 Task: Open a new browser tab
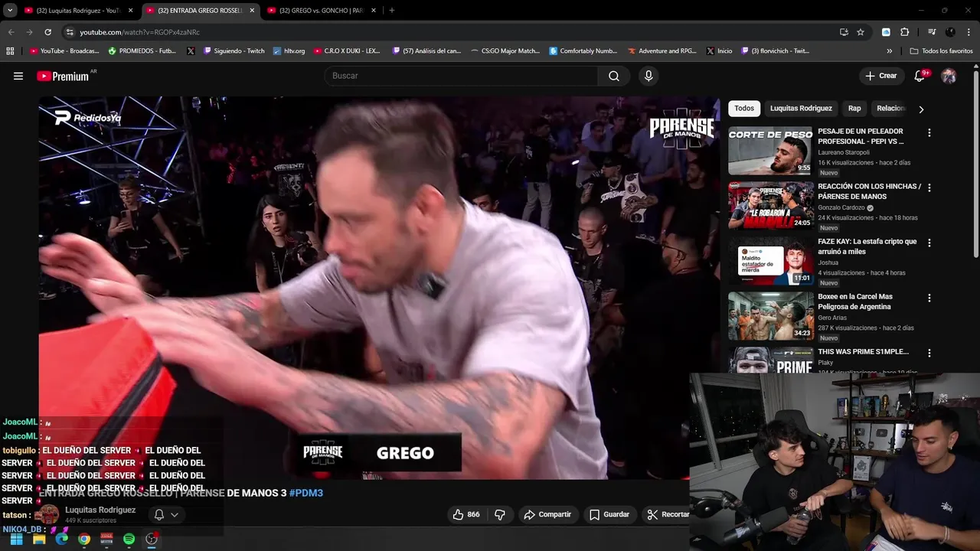click(x=391, y=10)
